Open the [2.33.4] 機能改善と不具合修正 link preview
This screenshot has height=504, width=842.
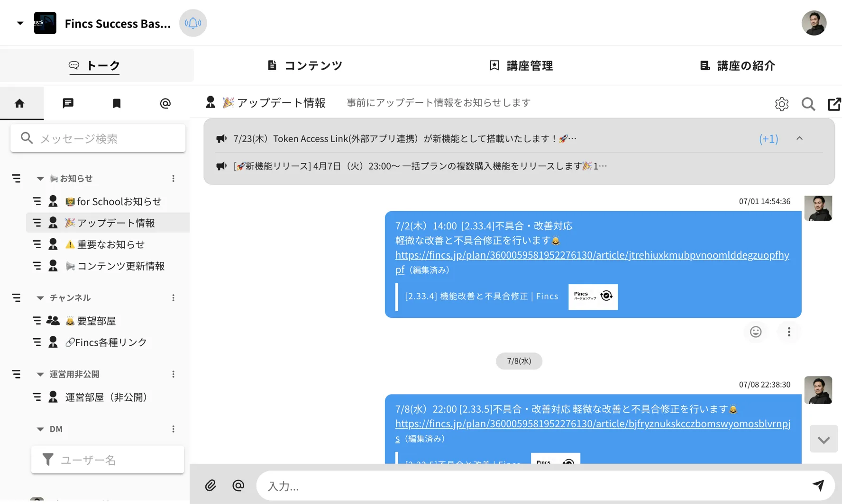coord(481,296)
